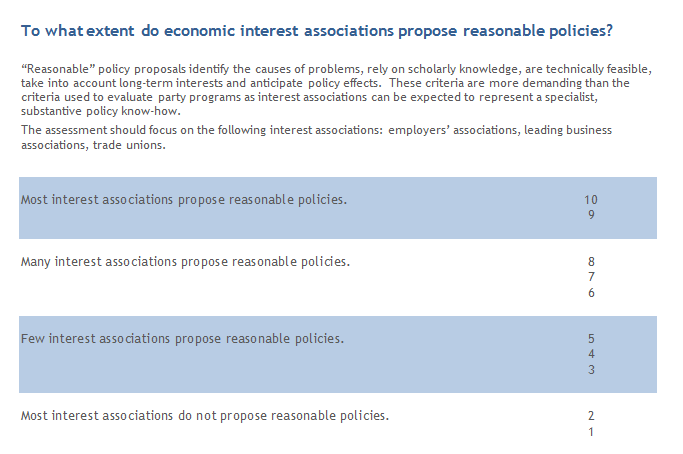Select score 10 in top row
Viewport: 683px width, 454px height.
coord(591,200)
